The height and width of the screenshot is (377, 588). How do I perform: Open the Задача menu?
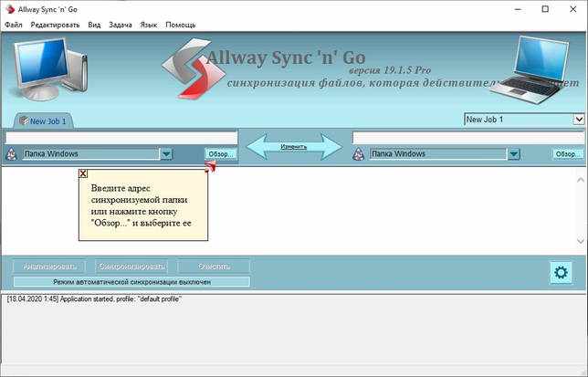point(121,25)
